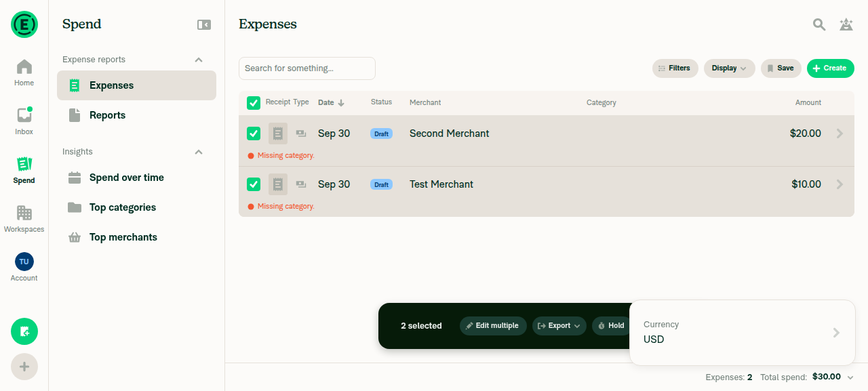The image size is (868, 391).
Task: Click the Second Merchant name
Action: point(450,133)
